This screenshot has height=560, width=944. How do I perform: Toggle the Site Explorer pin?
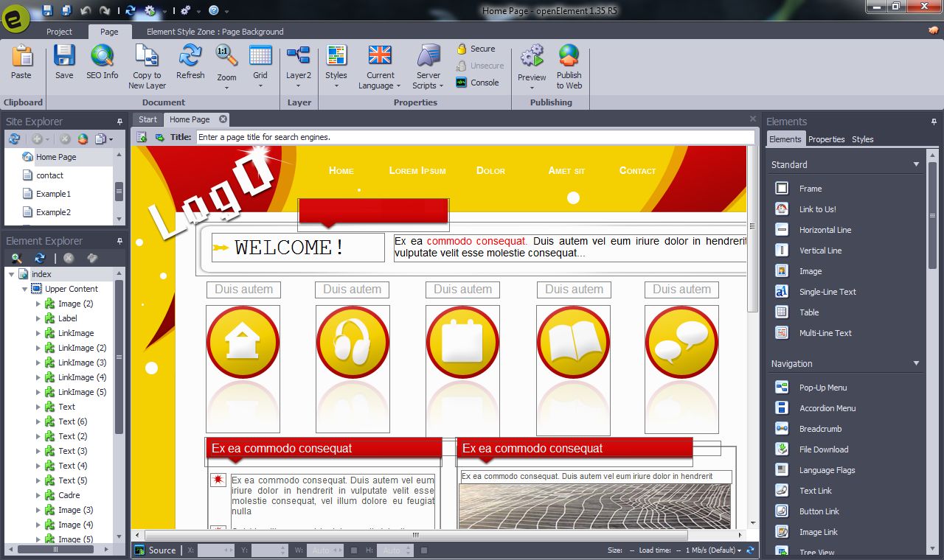tap(119, 122)
